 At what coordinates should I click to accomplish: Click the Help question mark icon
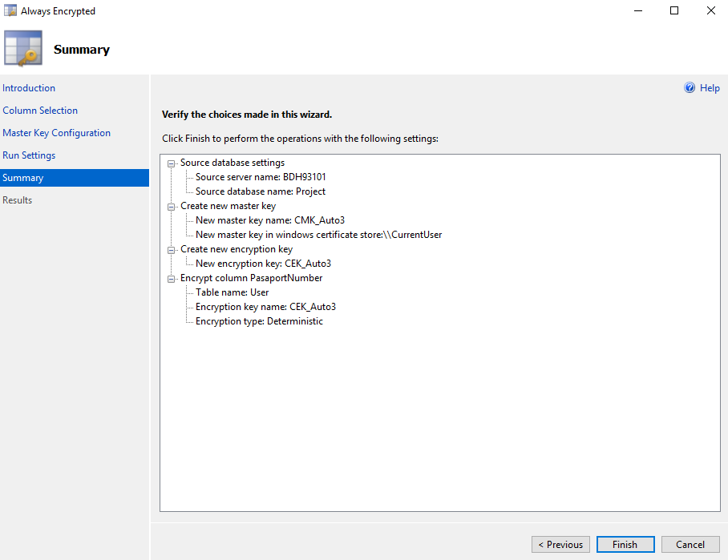[690, 87]
